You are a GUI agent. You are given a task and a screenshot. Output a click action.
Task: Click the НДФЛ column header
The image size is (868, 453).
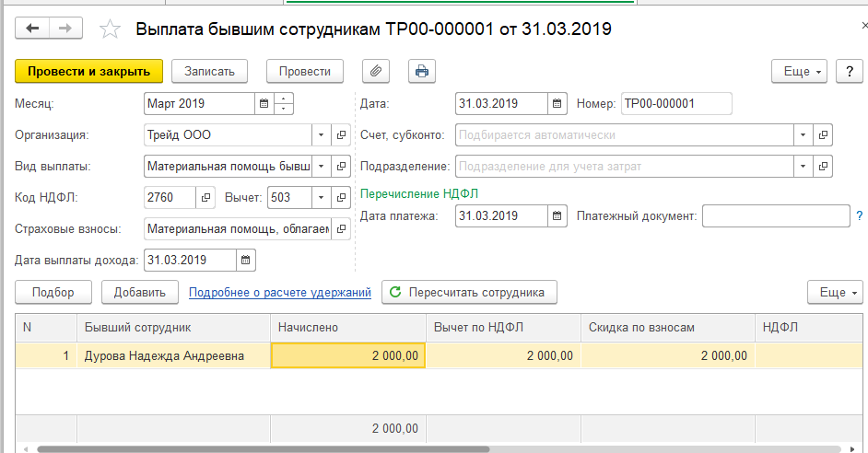809,328
